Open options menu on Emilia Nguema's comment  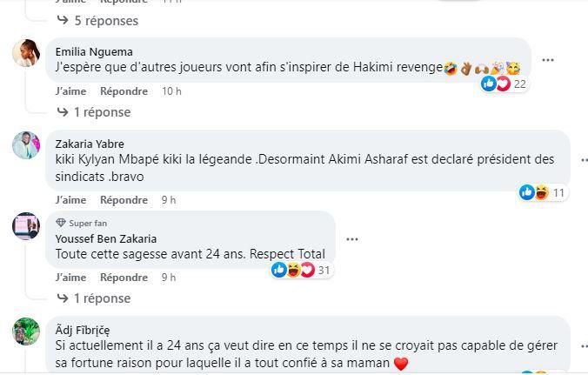[x=548, y=60]
